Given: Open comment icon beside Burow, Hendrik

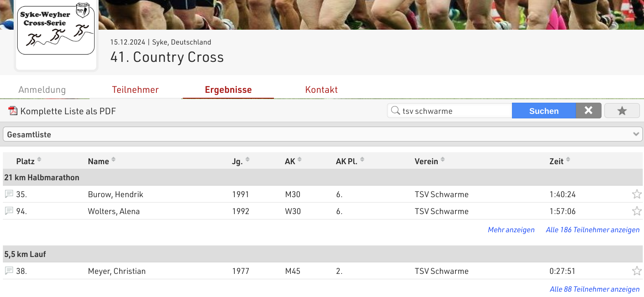Looking at the screenshot, I should pos(9,194).
